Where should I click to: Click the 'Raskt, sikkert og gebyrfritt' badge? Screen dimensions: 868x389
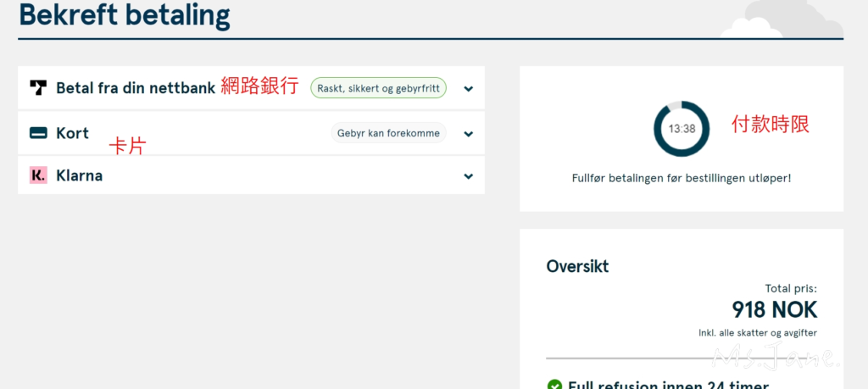tap(378, 87)
